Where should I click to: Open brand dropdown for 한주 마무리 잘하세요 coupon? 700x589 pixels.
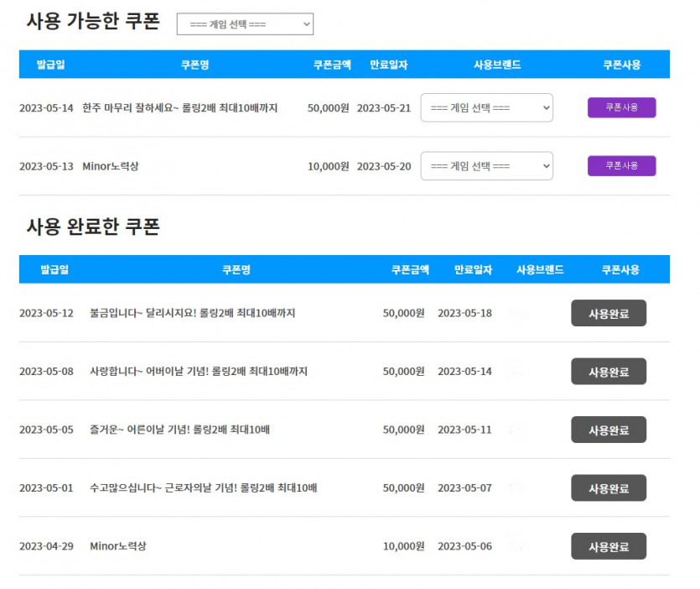tap(486, 107)
